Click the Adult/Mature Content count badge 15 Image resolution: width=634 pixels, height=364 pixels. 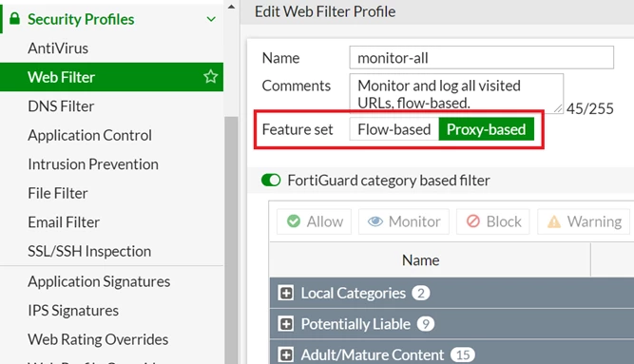point(463,354)
